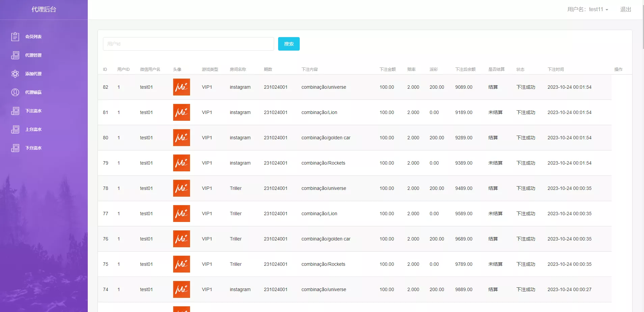
Task: Click the 下注金额 column header
Action: tap(387, 69)
